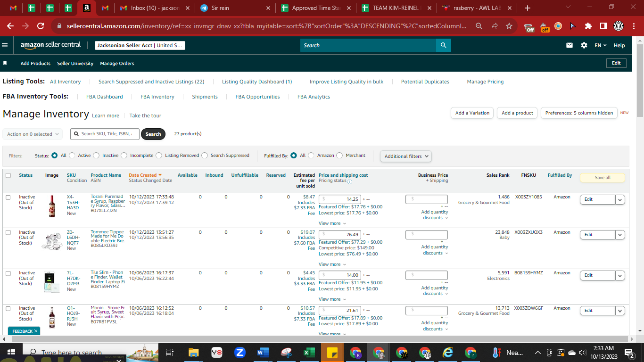644x362 pixels.
Task: Sort by the Date Created column header
Action: pyautogui.click(x=145, y=175)
